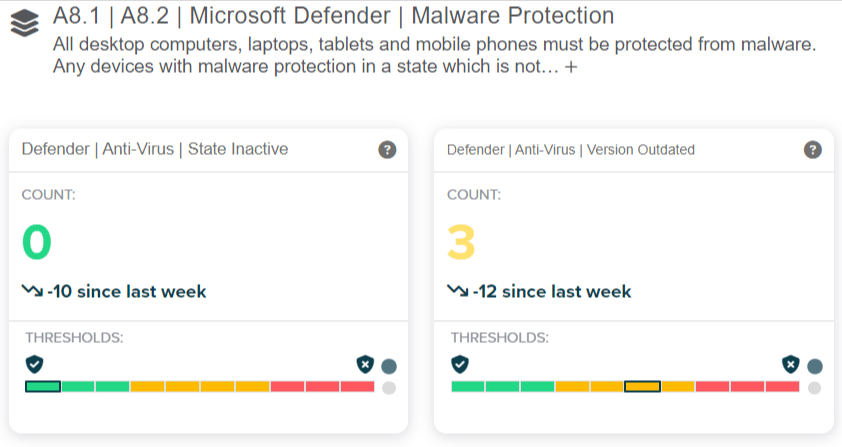Screen dimensions: 842x447
Task: Expand truncated description with the plus sign
Action: 571,68
